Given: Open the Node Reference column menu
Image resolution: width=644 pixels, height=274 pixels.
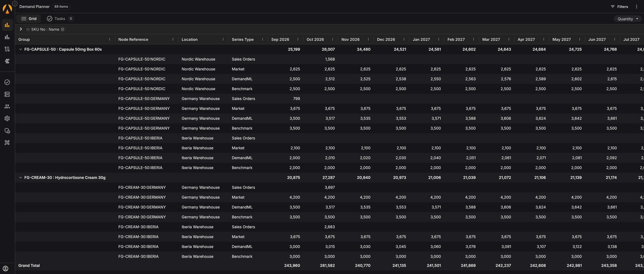Looking at the screenshot, I should click(173, 39).
